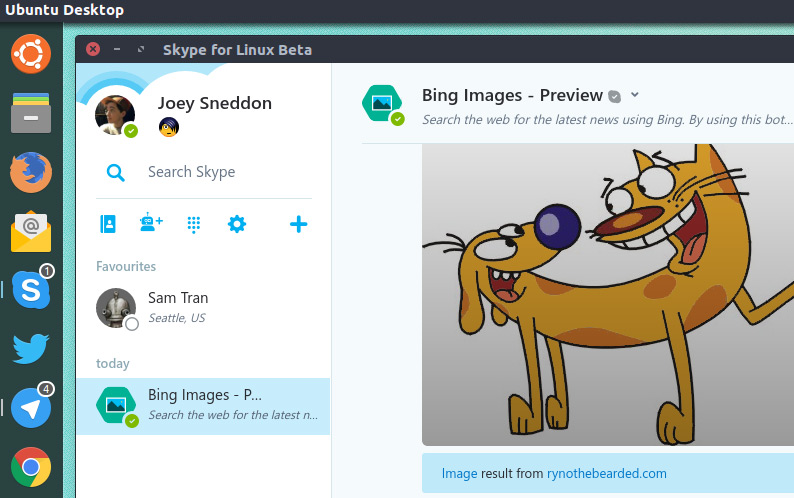Open the dial pad icon
The image size is (794, 498).
[x=194, y=224]
